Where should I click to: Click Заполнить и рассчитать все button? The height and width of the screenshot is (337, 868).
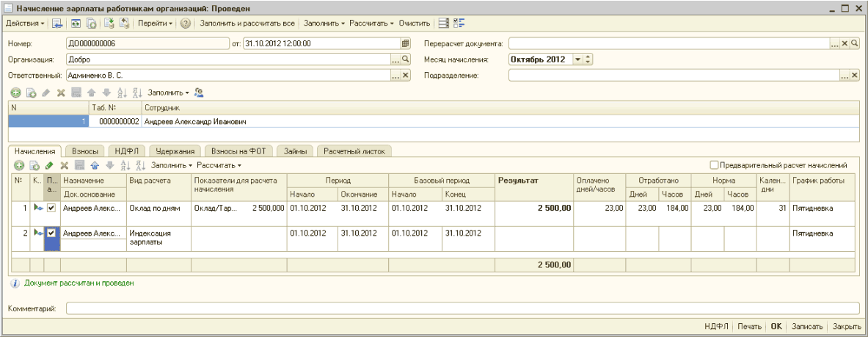(247, 23)
